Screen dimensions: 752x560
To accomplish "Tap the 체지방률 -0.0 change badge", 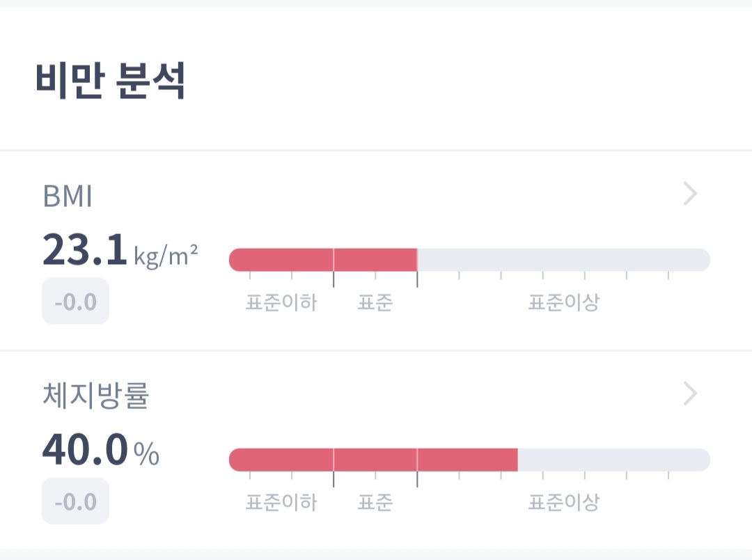I will click(x=75, y=501).
